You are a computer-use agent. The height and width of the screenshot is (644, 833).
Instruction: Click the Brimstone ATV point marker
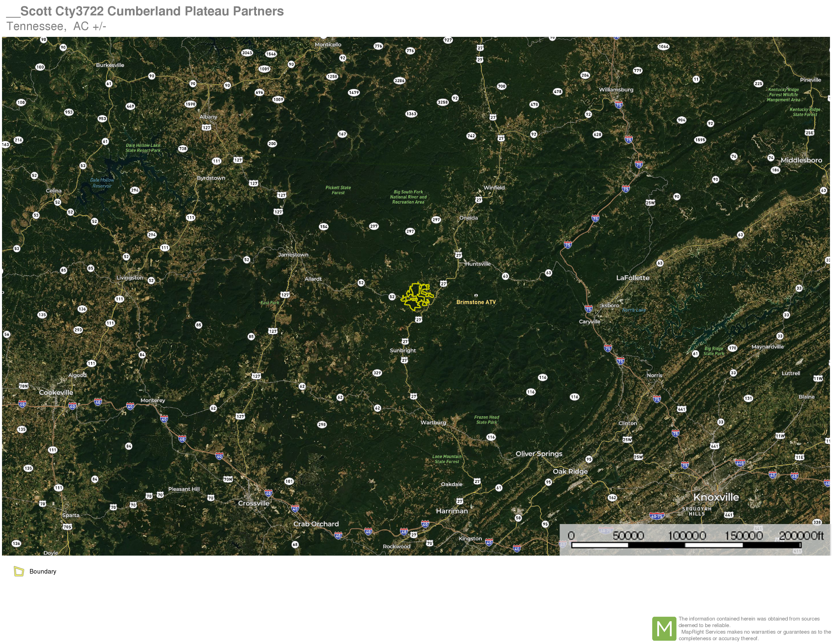[x=476, y=295]
